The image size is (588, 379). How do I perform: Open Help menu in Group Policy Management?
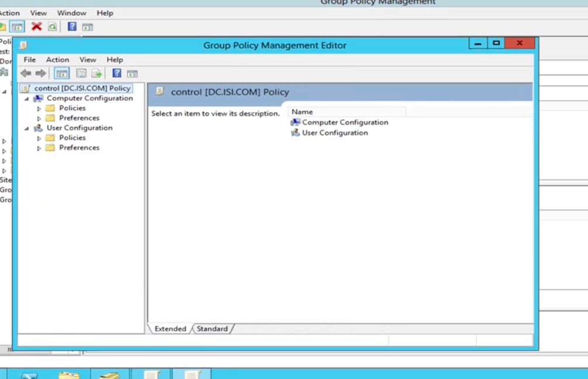pyautogui.click(x=105, y=13)
